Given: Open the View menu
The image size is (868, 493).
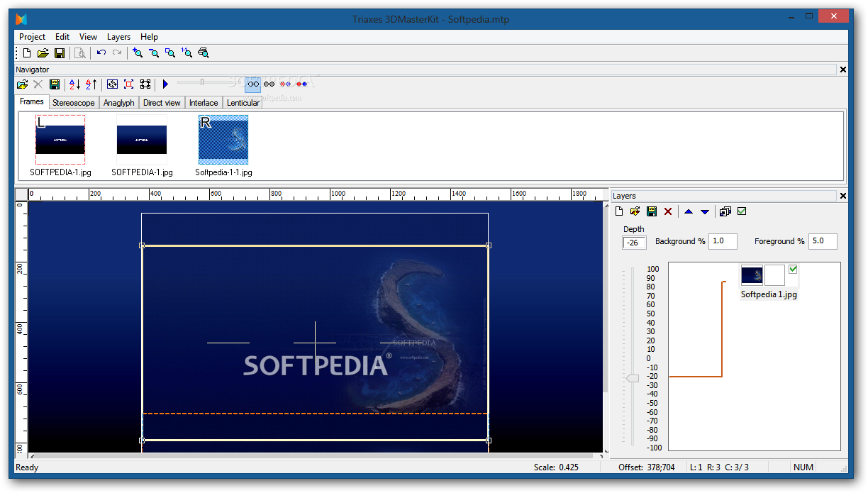Looking at the screenshot, I should pyautogui.click(x=89, y=37).
